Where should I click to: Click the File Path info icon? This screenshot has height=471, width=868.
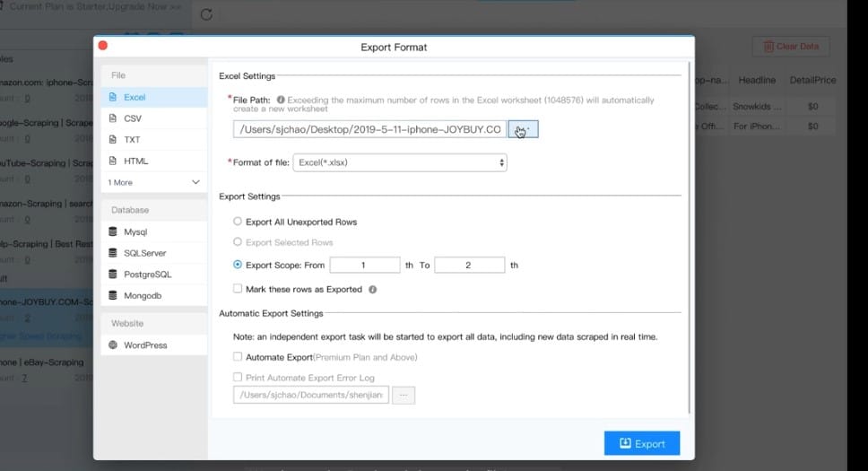tap(281, 100)
